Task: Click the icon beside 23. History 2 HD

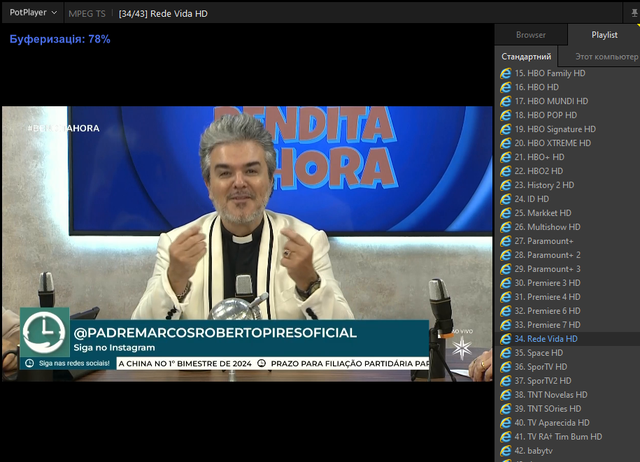Action: coord(505,185)
